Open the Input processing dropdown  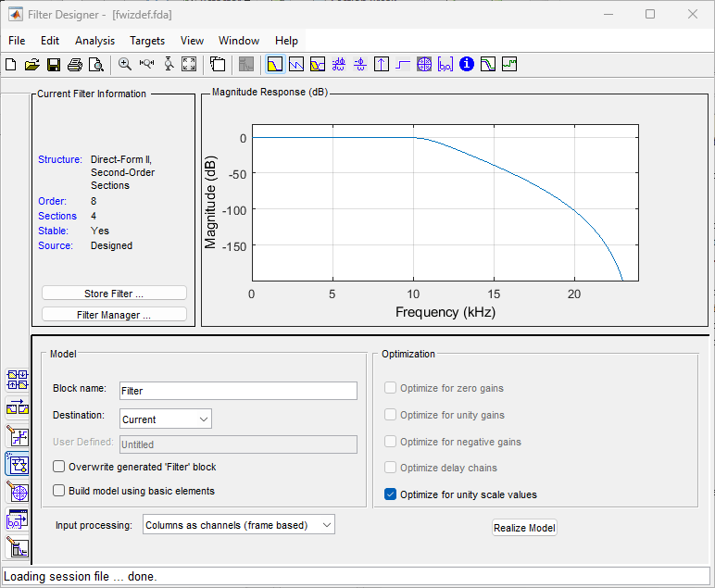coord(238,525)
